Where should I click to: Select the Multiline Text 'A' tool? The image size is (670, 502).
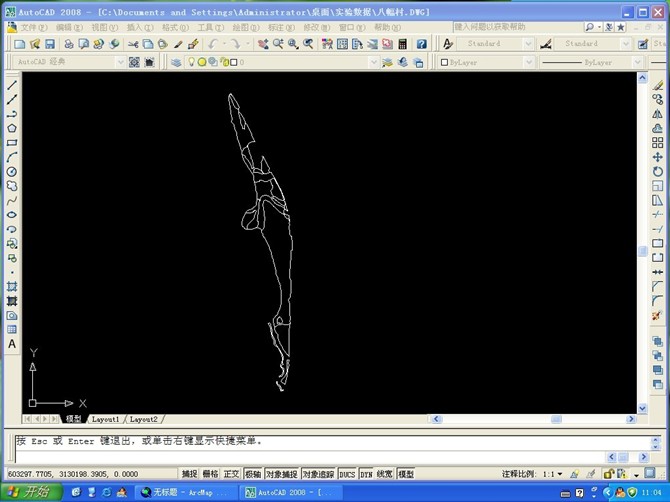click(x=12, y=344)
